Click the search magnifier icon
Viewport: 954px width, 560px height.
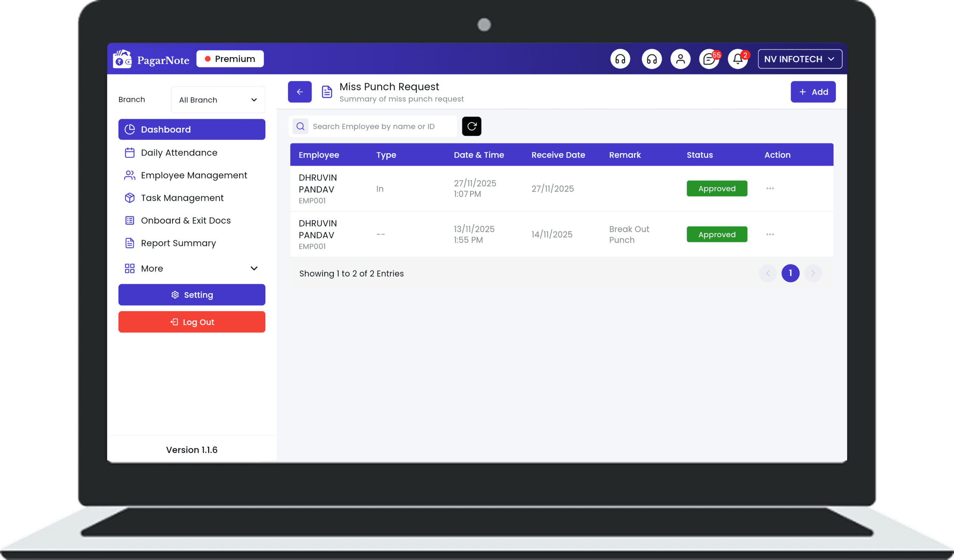(x=300, y=126)
